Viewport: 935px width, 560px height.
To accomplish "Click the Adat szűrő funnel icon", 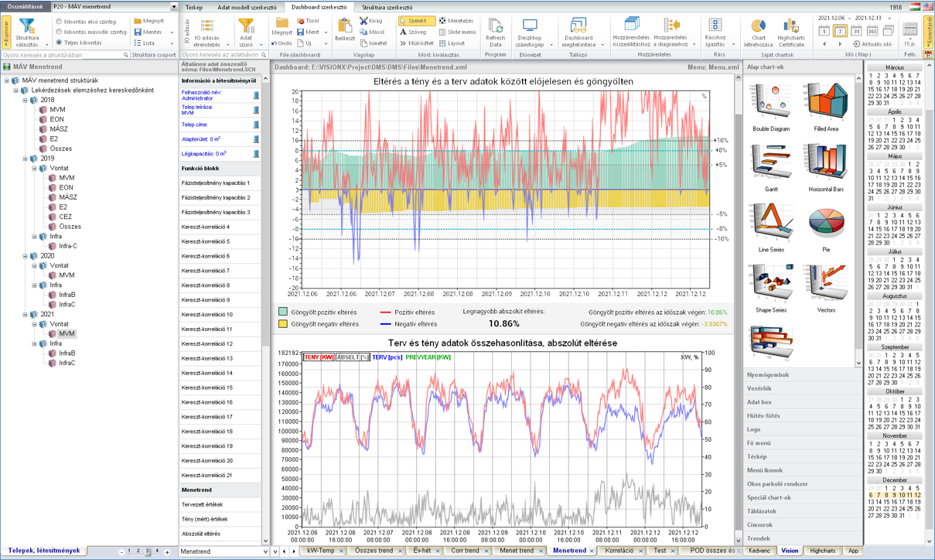I will coord(246,26).
